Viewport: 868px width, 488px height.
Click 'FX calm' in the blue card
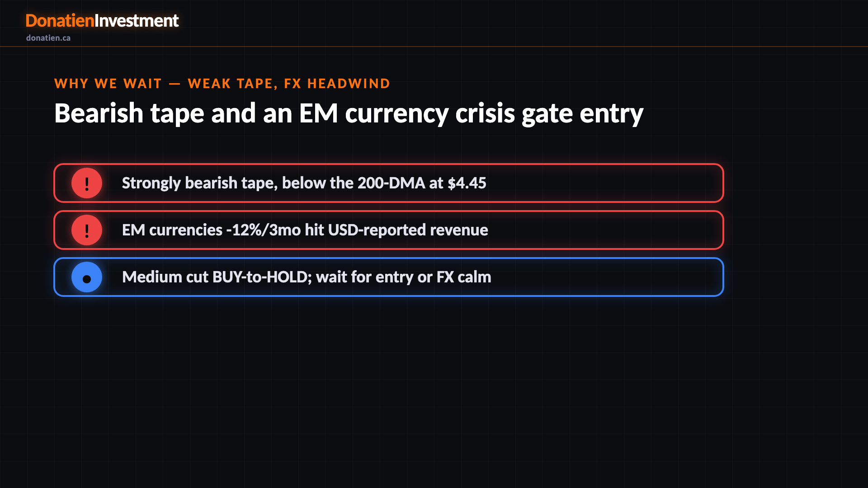[x=464, y=277]
